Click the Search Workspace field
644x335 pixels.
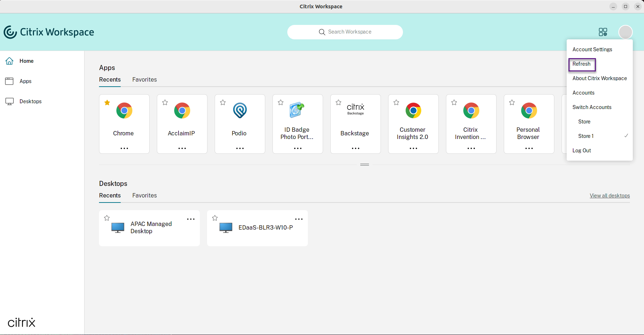point(345,32)
